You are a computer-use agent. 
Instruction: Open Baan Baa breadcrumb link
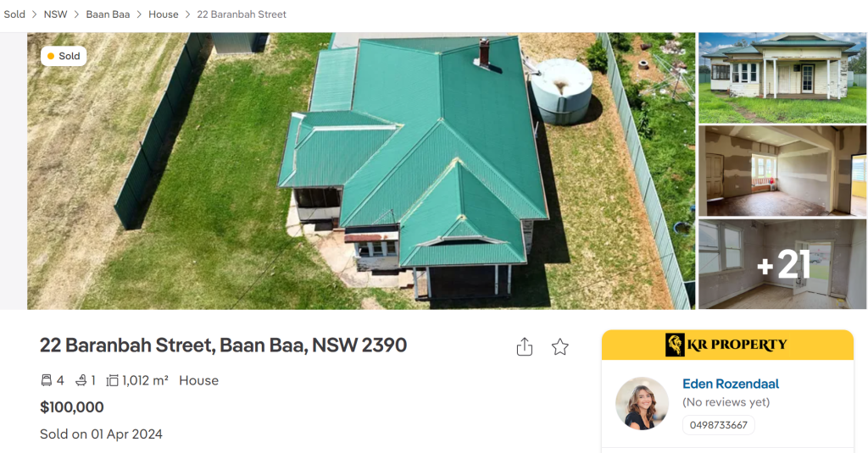[x=108, y=14]
